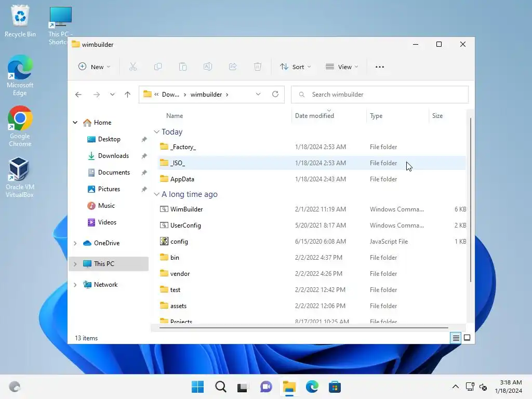This screenshot has height=399, width=532.
Task: Select the vendor folder
Action: [312, 274]
